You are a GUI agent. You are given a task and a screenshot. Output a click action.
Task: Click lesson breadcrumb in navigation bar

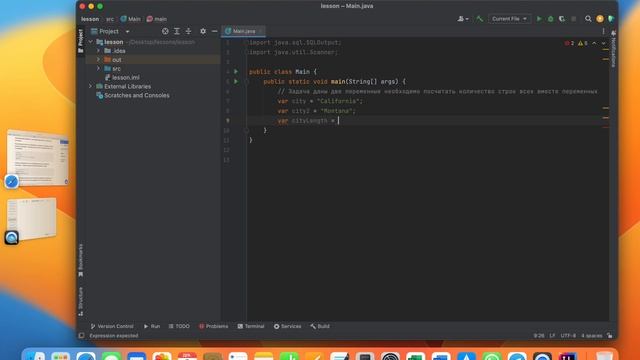tap(90, 19)
